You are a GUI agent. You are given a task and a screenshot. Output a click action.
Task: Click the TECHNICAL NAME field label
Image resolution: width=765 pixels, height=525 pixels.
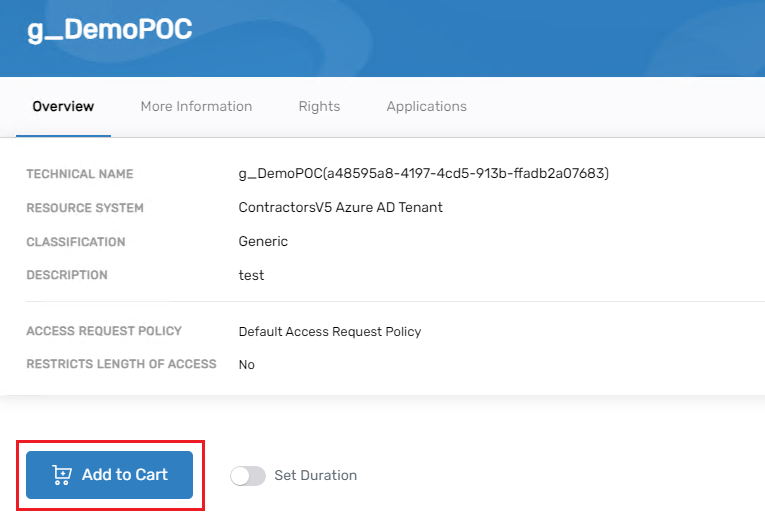click(x=79, y=174)
